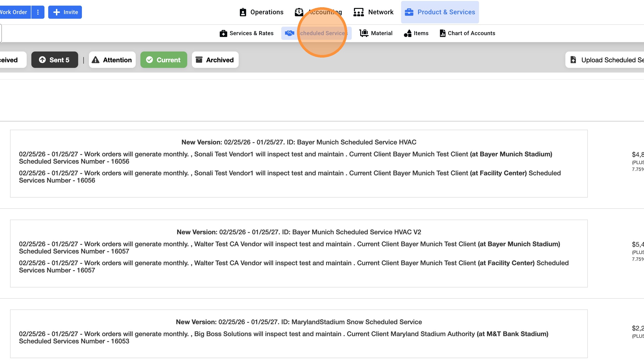Click the Product & Services briefcase icon
The image size is (644, 360).
tap(409, 12)
